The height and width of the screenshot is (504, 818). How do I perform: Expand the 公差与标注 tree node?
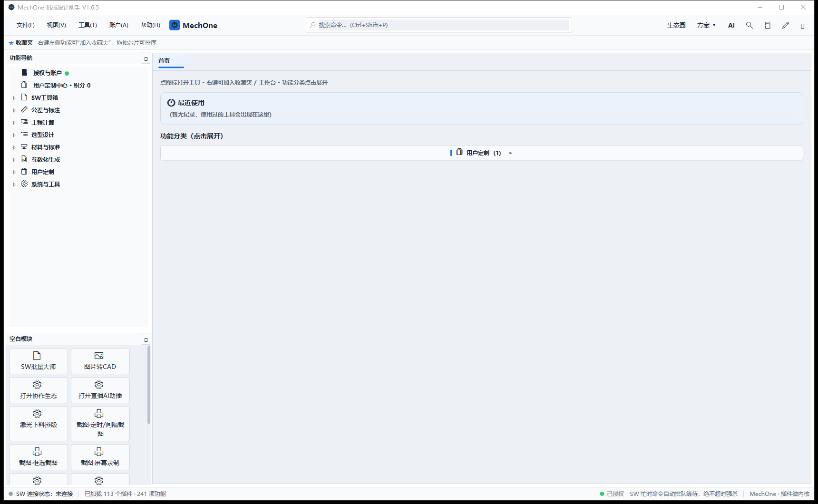(14, 110)
